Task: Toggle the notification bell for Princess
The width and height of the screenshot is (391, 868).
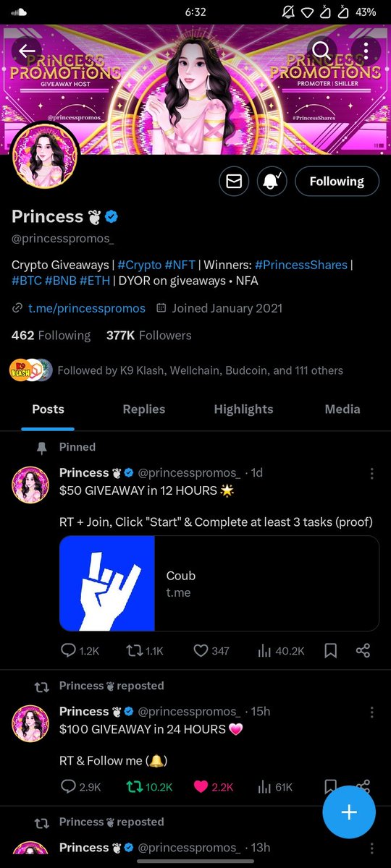Action: pyautogui.click(x=272, y=182)
